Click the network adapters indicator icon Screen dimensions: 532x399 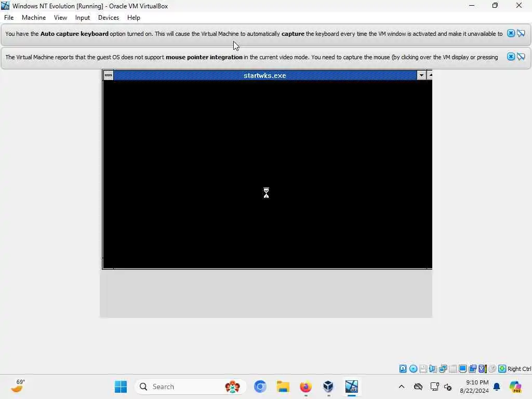443,368
